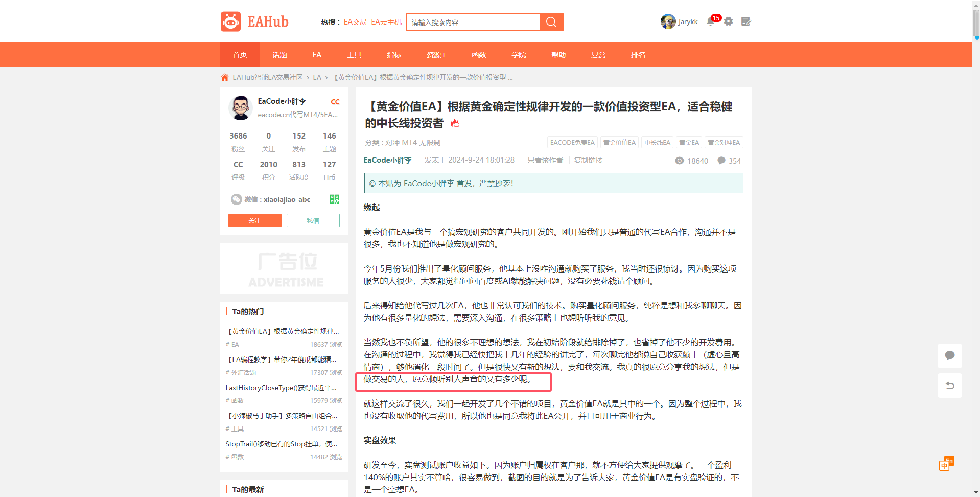Image resolution: width=980 pixels, height=497 pixels.
Task: Send a message via 私信 button
Action: [313, 220]
